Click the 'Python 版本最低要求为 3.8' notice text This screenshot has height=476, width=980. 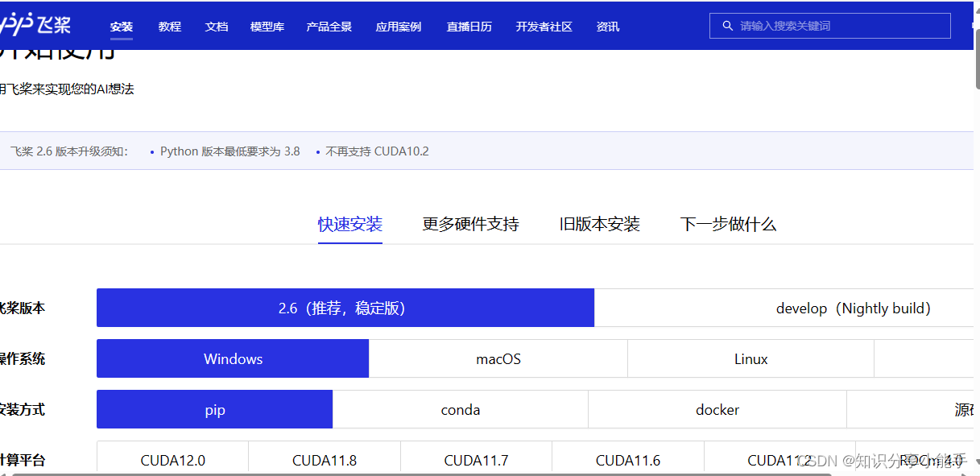pos(230,151)
